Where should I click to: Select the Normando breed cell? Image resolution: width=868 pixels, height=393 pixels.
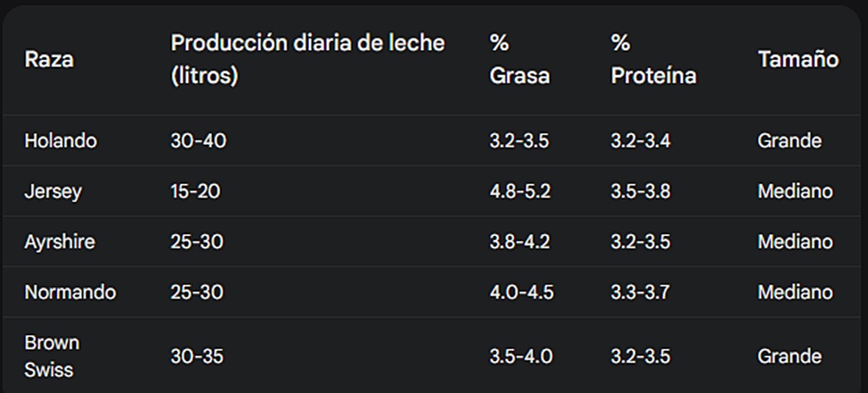click(x=70, y=291)
